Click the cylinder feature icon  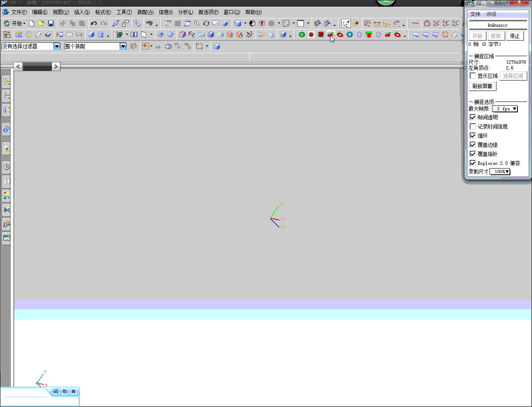[x=101, y=35]
